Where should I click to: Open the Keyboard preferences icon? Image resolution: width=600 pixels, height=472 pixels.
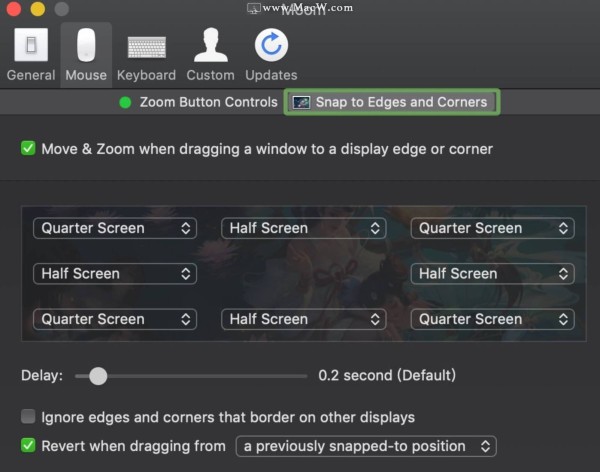[147, 47]
